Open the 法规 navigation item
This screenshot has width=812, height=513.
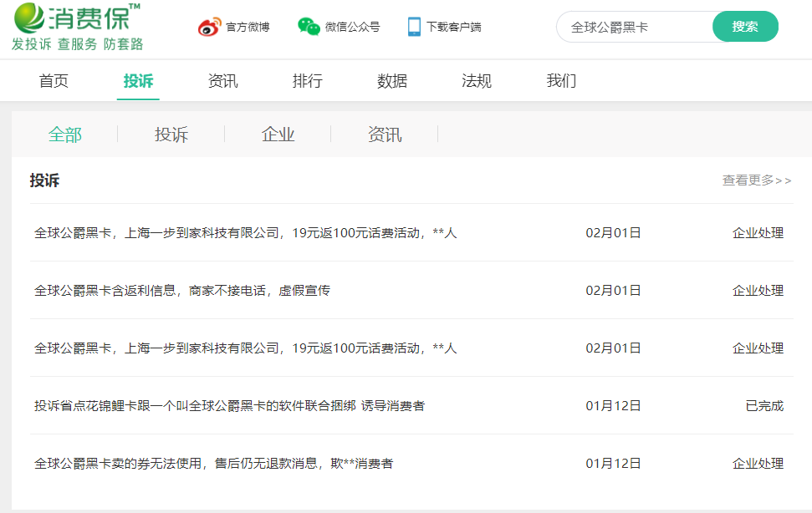click(477, 81)
